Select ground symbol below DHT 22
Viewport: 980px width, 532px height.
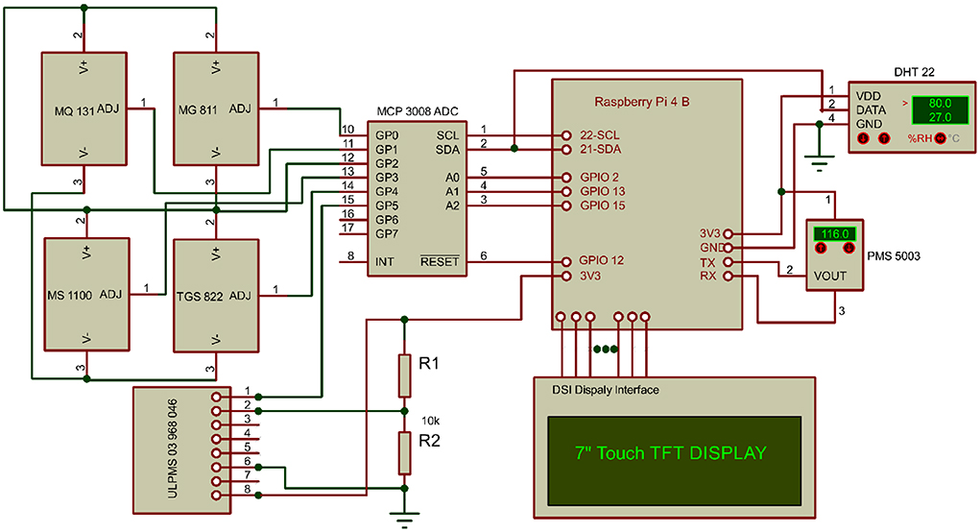click(x=820, y=162)
